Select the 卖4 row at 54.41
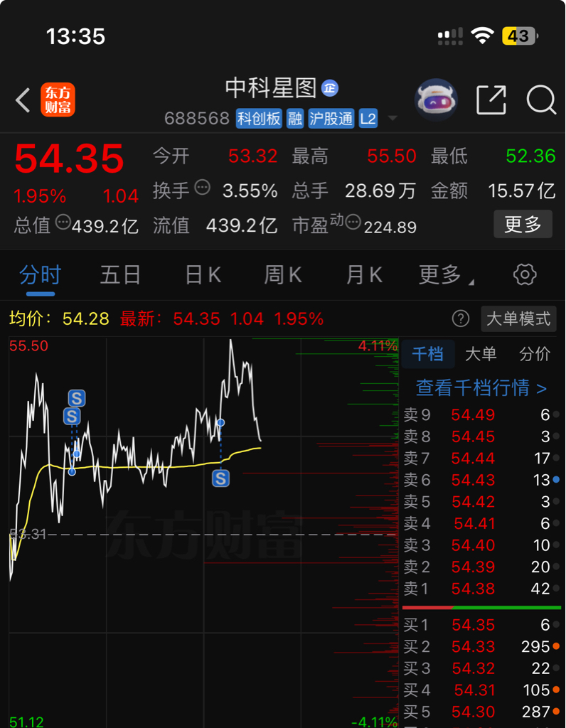This screenshot has height=728, width=566. [x=481, y=524]
